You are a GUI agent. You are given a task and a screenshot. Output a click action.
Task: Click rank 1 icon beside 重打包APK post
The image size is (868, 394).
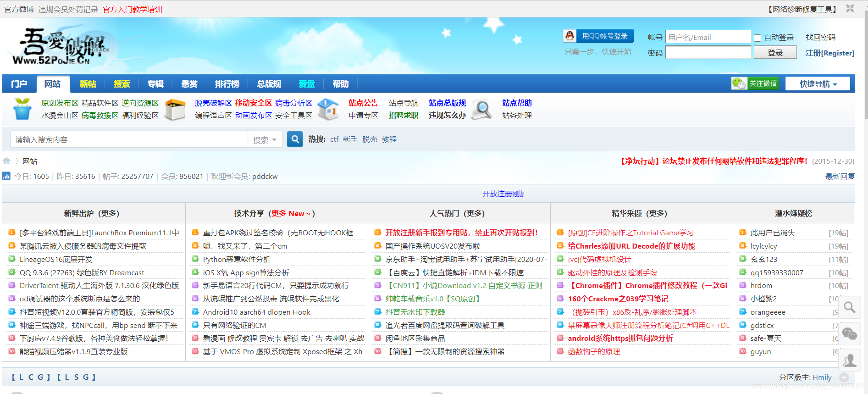[195, 233]
